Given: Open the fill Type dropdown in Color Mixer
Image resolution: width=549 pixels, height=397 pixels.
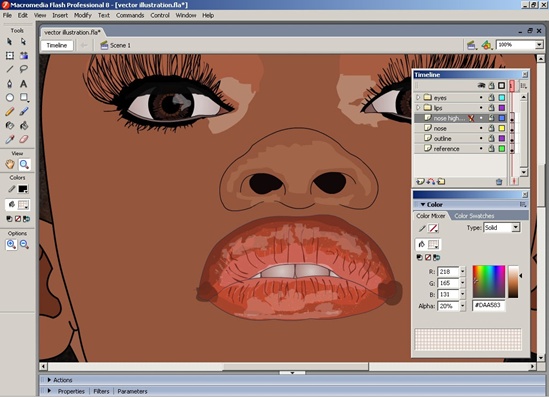Looking at the screenshot, I should pos(515,228).
